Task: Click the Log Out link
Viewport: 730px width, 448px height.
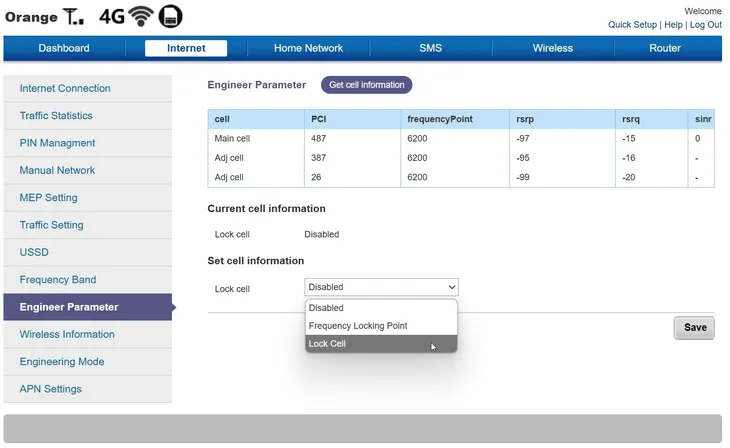Action: pos(705,25)
